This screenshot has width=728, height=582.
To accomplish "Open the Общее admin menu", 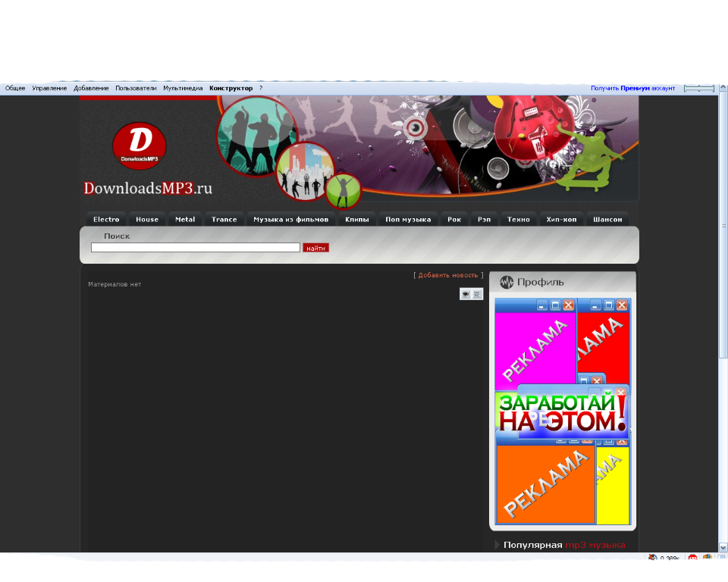I will [15, 88].
